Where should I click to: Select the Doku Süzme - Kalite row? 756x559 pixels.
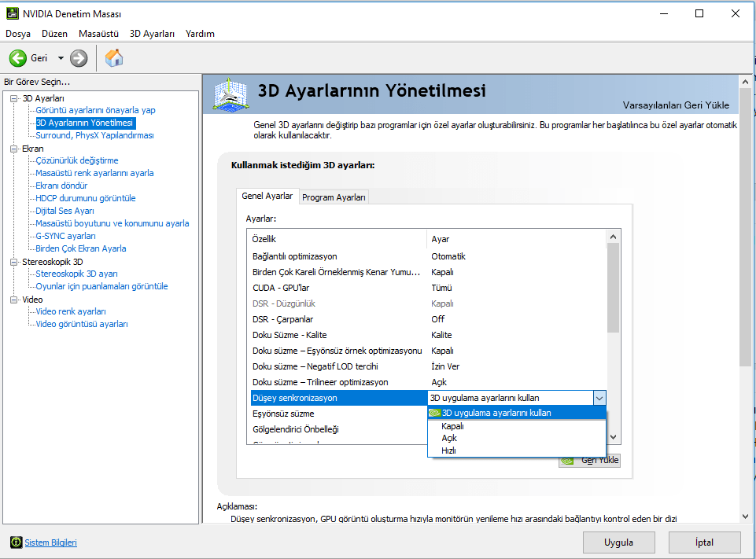click(428, 335)
